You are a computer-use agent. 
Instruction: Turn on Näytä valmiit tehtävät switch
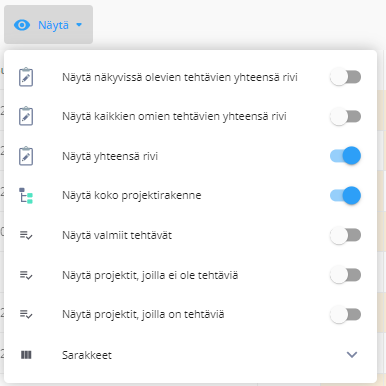coord(345,235)
